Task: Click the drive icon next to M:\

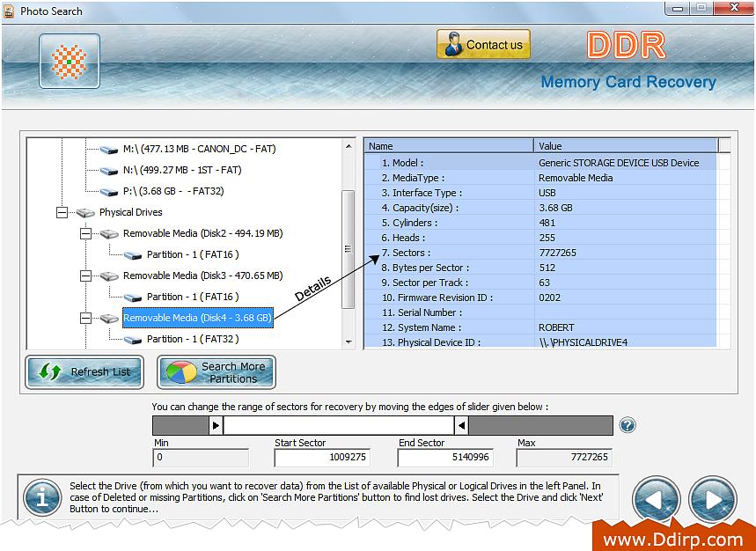Action: [x=109, y=150]
